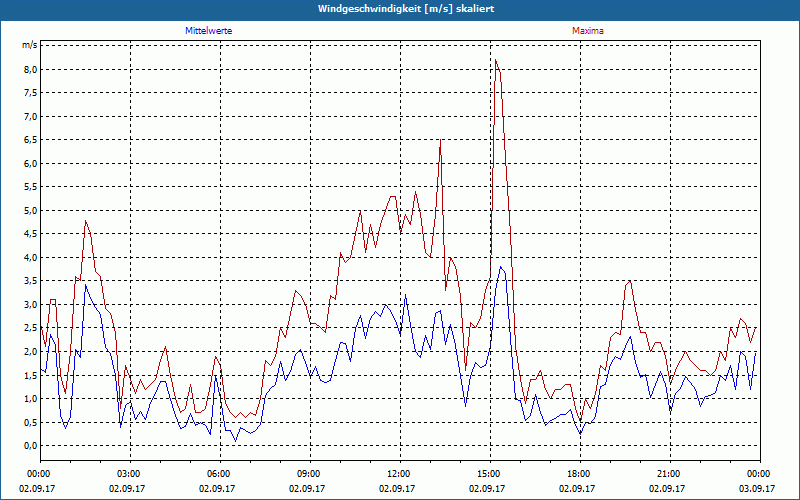The height and width of the screenshot is (500, 800).
Task: Click the red Maxima peak above 8,0
Action: point(495,60)
